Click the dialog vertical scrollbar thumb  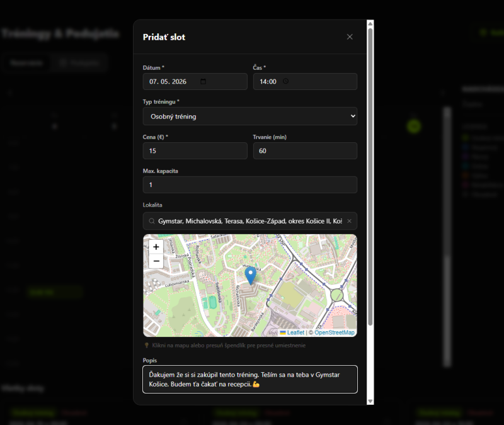point(370,177)
